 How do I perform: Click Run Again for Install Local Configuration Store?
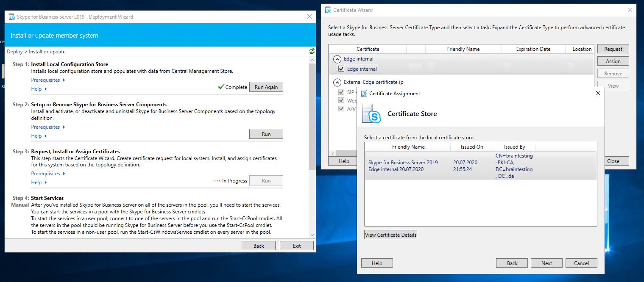click(x=266, y=87)
